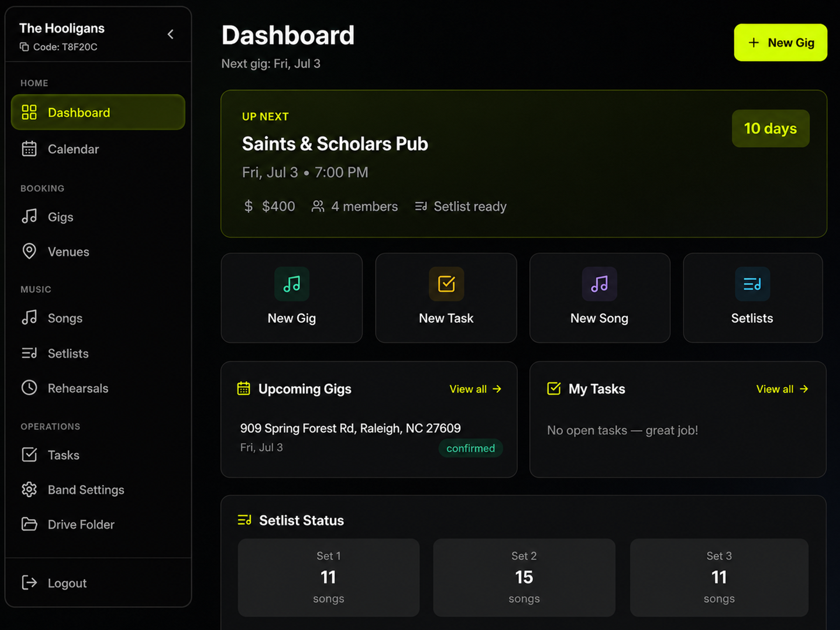The image size is (840, 630).
Task: Click the New Song quick action card
Action: [x=599, y=298]
